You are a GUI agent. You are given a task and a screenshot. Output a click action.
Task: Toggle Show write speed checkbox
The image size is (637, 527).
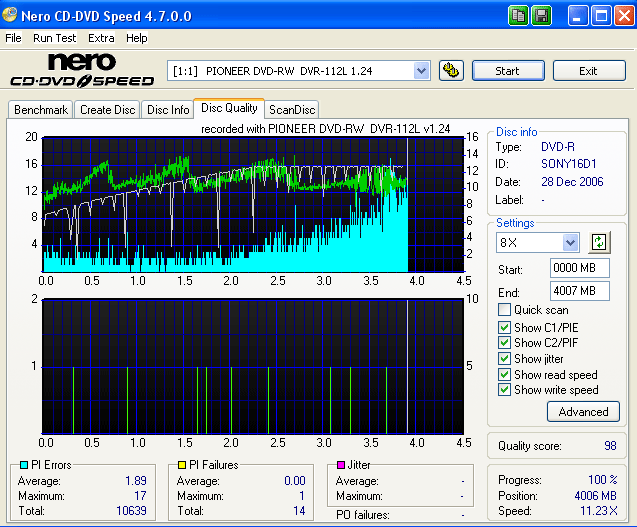(504, 390)
